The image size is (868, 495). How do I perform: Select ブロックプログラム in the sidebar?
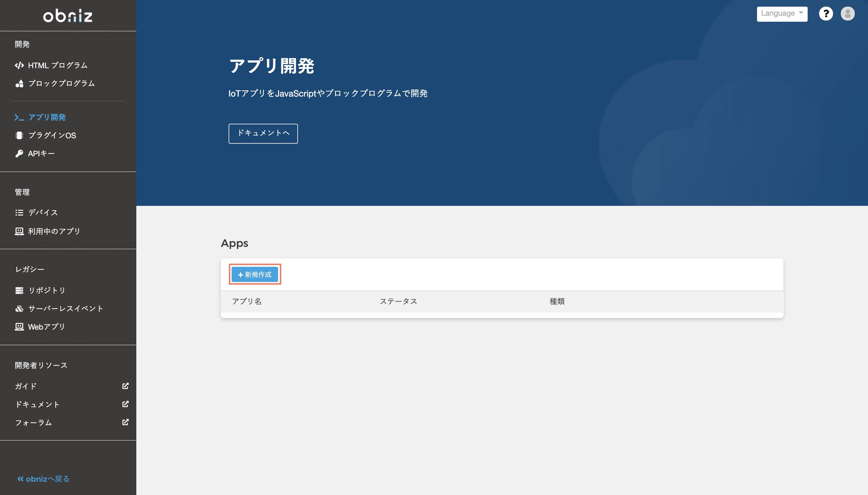point(62,83)
